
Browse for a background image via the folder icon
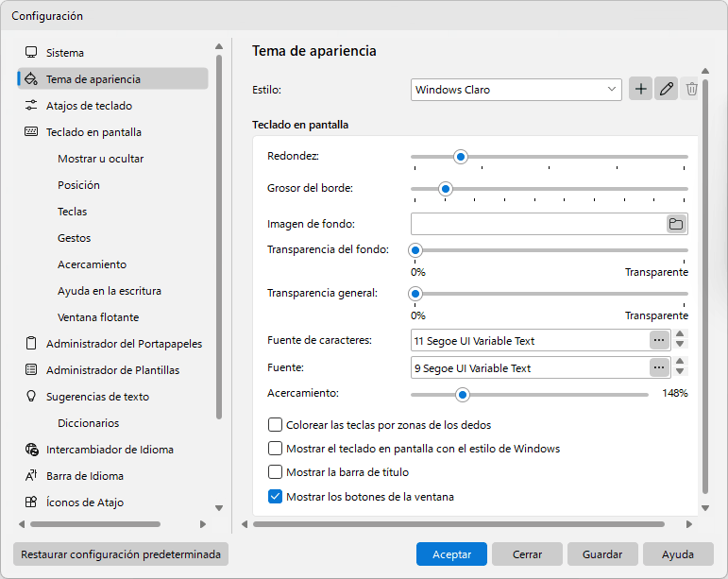tap(676, 224)
